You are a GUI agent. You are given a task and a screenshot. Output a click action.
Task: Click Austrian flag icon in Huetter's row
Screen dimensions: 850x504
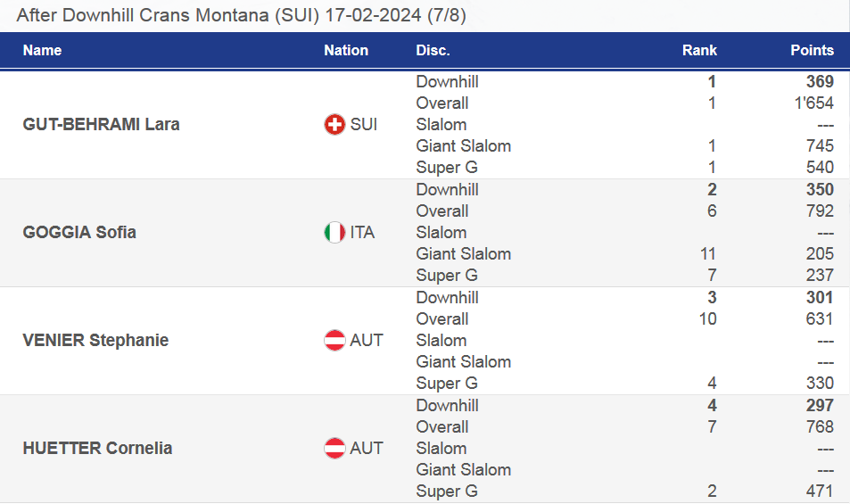pyautogui.click(x=334, y=449)
